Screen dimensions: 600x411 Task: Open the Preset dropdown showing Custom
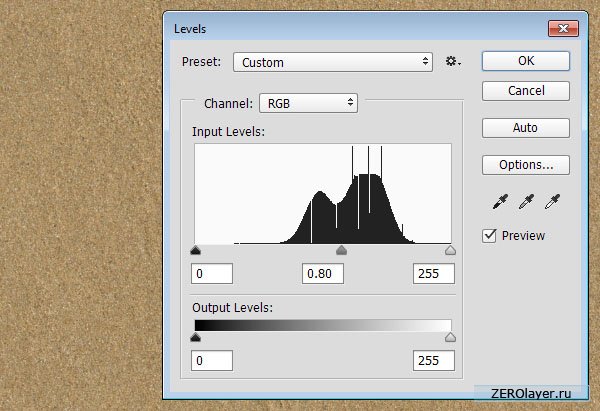click(x=333, y=62)
